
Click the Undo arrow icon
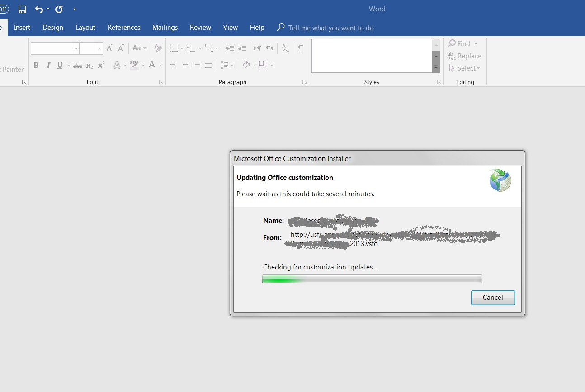pos(39,9)
